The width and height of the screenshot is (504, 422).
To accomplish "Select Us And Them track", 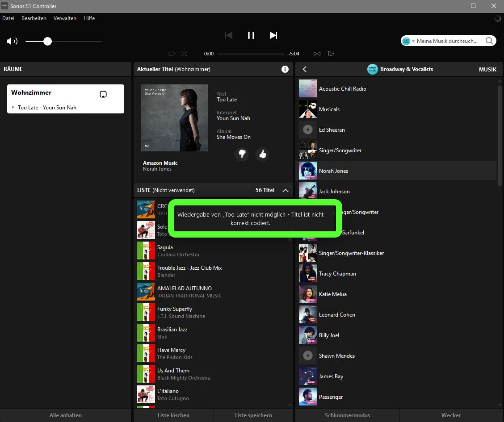I will 212,374.
